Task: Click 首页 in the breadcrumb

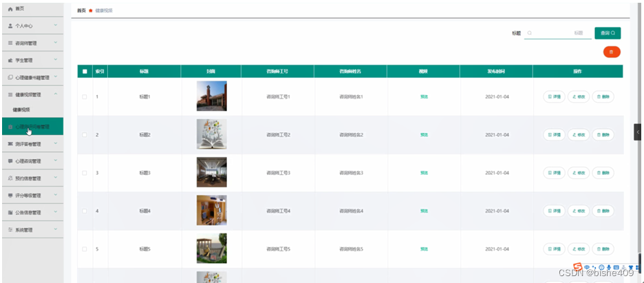Action: click(x=81, y=11)
